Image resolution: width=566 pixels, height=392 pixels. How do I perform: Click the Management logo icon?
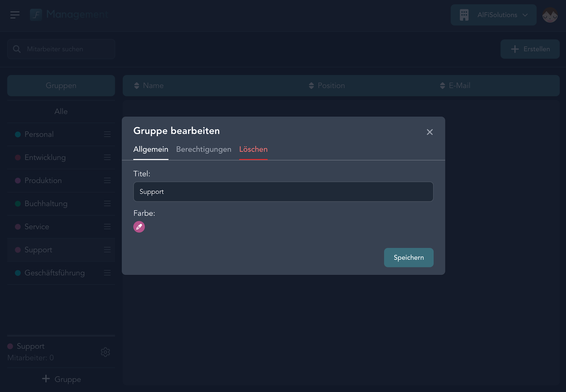(x=36, y=15)
